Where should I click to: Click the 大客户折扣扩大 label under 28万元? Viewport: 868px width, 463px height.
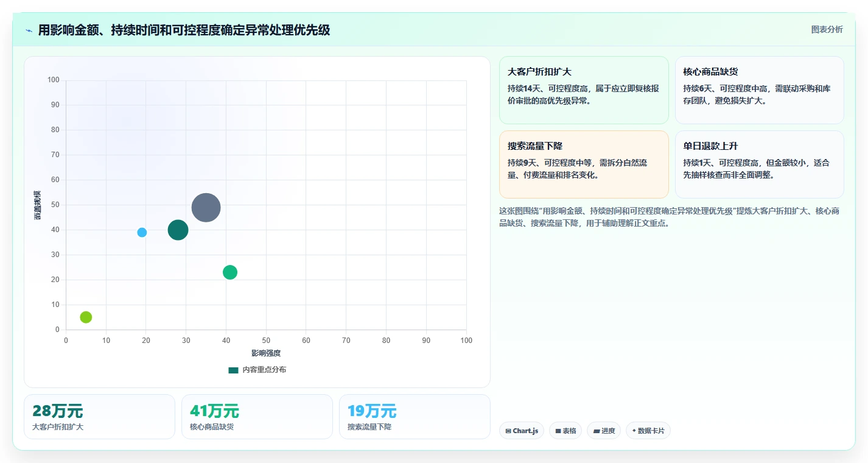coord(58,427)
